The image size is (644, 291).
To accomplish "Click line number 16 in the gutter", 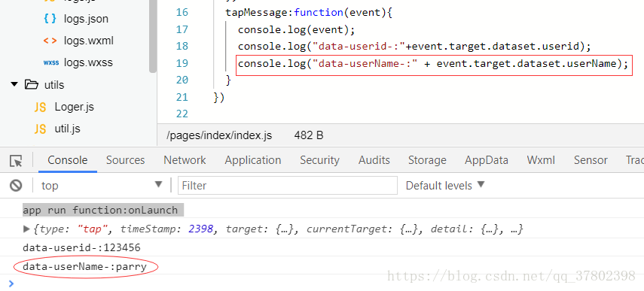I will pyautogui.click(x=182, y=12).
